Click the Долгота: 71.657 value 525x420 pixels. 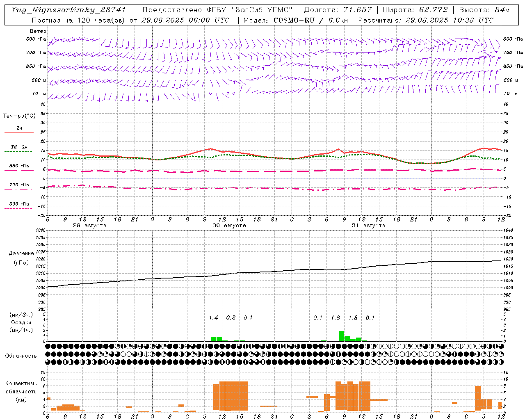pyautogui.click(x=338, y=10)
